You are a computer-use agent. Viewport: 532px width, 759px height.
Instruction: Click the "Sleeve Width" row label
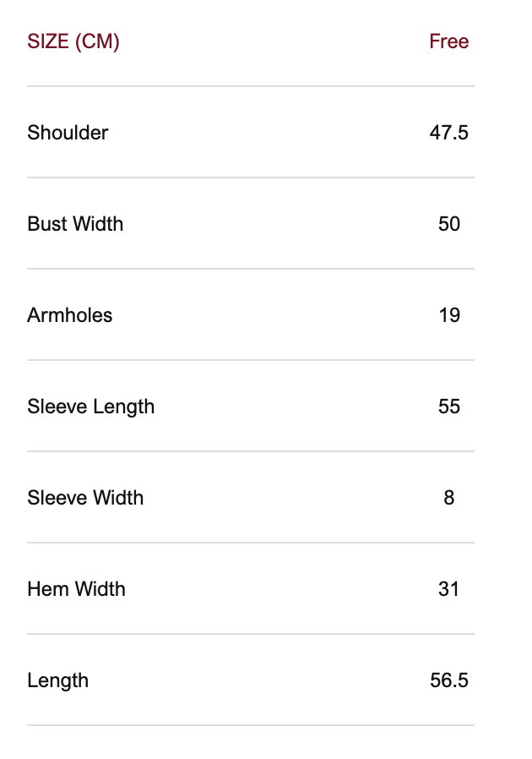[x=85, y=498]
